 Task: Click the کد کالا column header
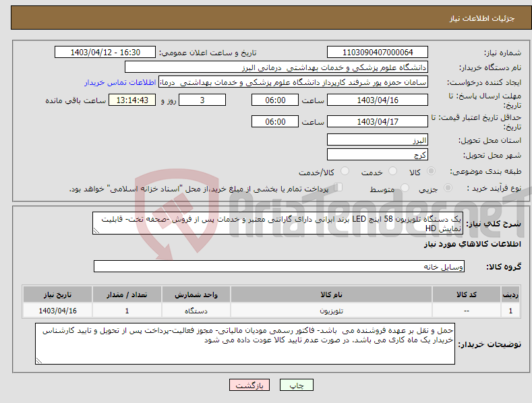(467, 294)
